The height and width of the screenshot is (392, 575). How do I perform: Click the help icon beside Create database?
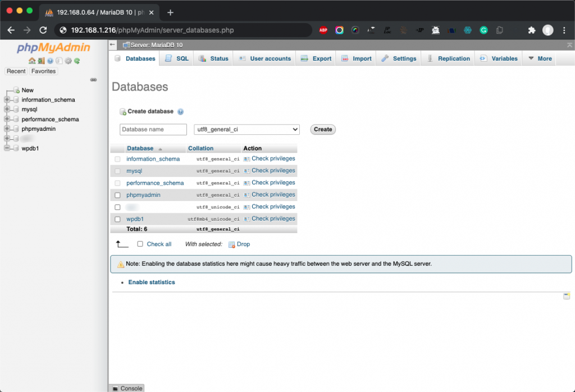[x=180, y=112]
